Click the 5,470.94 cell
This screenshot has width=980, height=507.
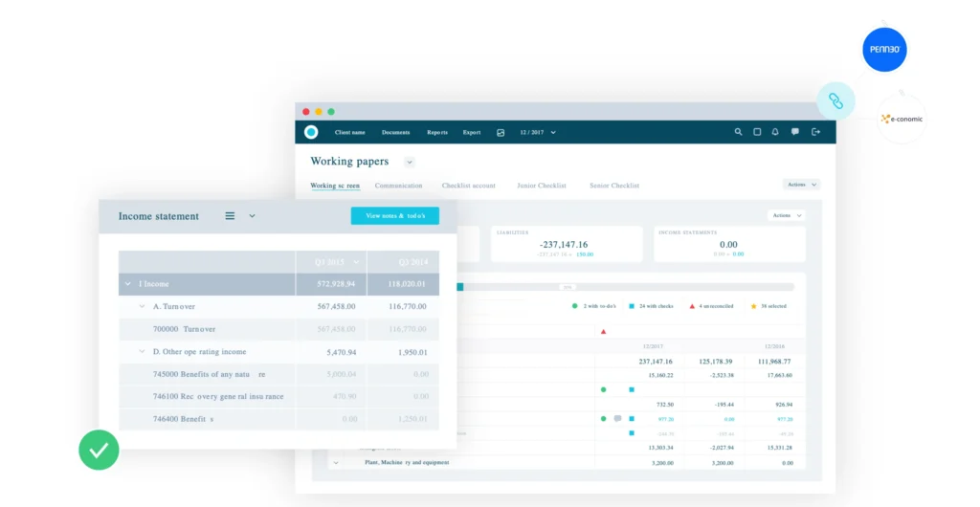click(x=342, y=352)
